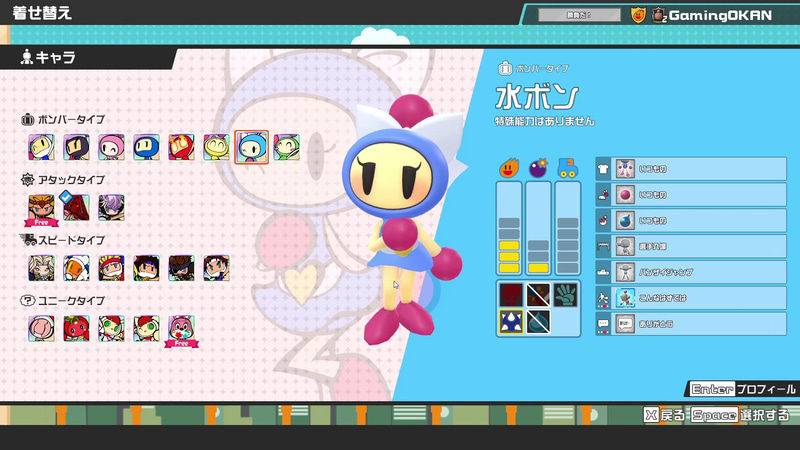Viewport: 800px width, 450px height.
Task: Click the purple bomb stat icon
Action: click(538, 167)
